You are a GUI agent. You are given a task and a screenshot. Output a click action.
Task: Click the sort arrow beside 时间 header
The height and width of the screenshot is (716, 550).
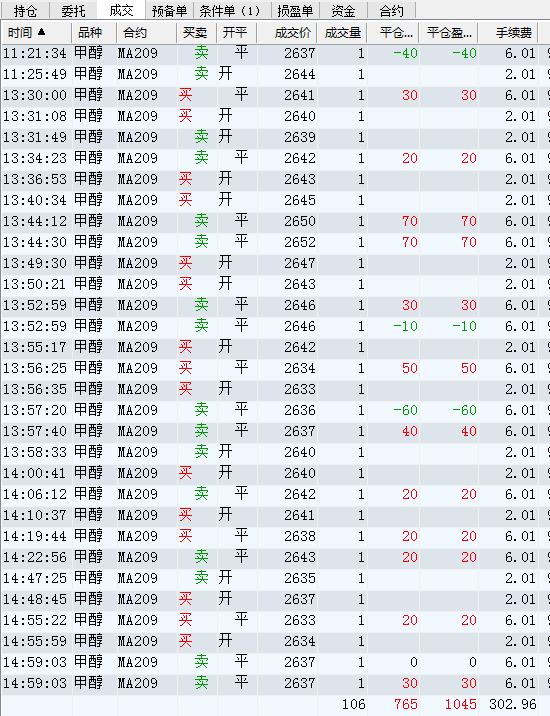tap(42, 32)
